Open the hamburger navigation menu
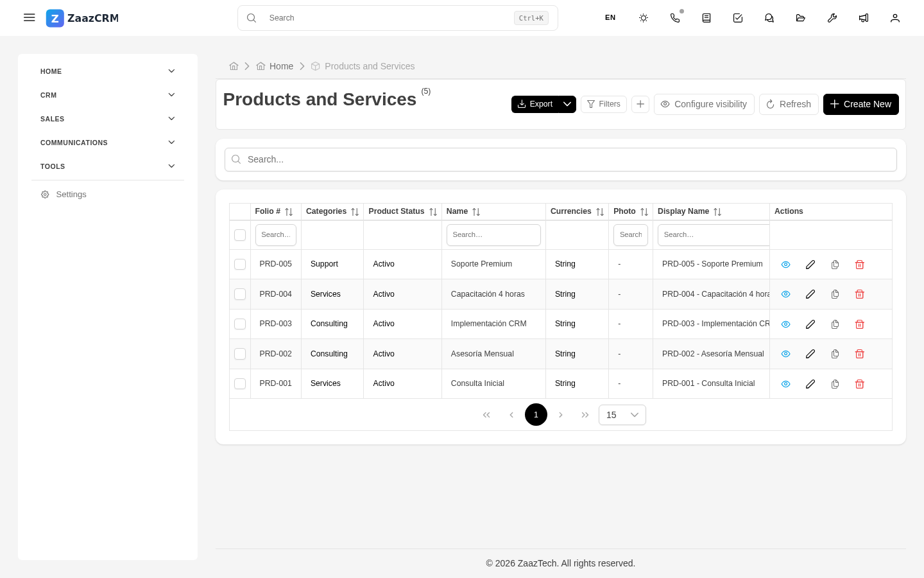924x578 pixels. tap(29, 17)
